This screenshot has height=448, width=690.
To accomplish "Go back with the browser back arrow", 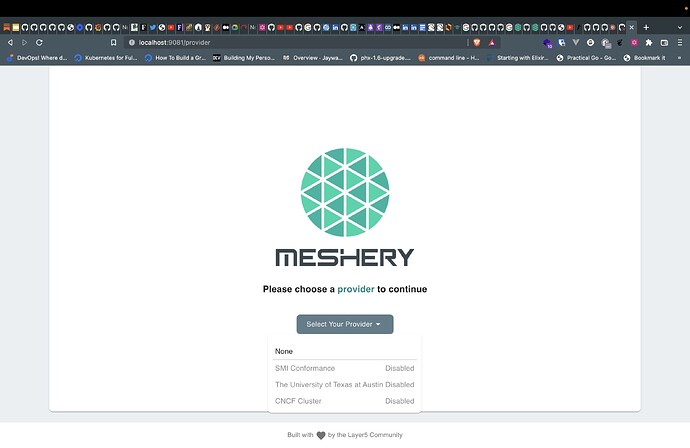I will pyautogui.click(x=10, y=42).
